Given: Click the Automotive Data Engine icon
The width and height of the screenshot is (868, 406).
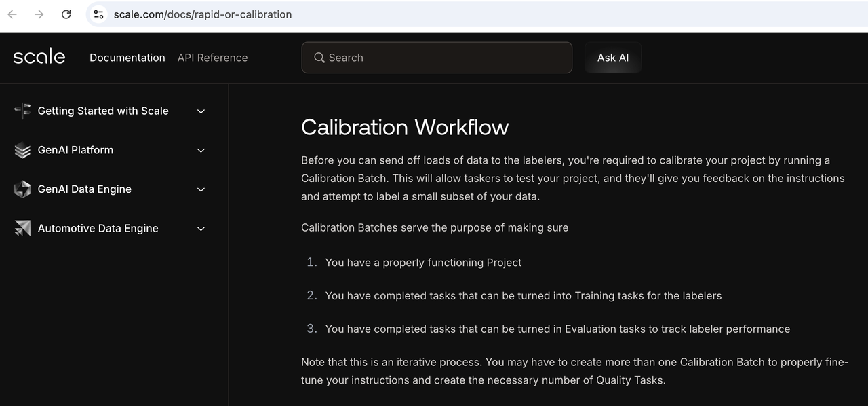Looking at the screenshot, I should [x=22, y=229].
